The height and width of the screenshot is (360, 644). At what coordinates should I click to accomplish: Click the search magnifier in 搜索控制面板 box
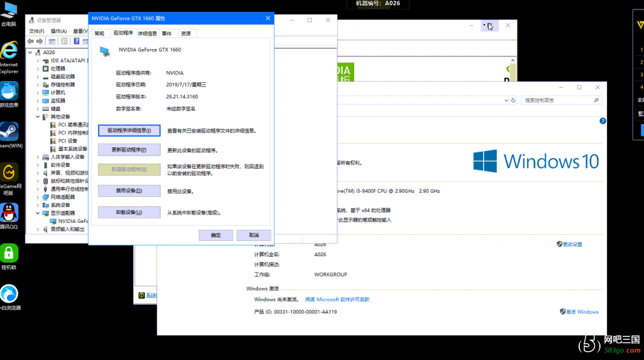[x=596, y=100]
